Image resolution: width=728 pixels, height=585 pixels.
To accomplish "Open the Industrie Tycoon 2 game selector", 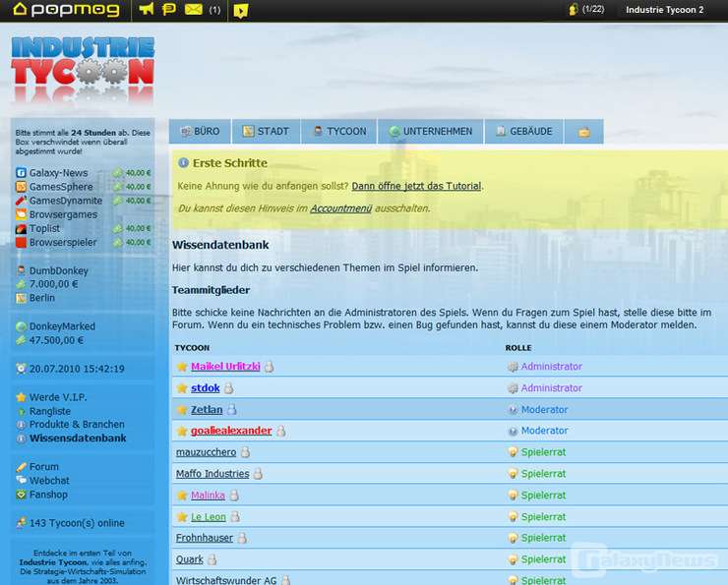I will pos(664,10).
